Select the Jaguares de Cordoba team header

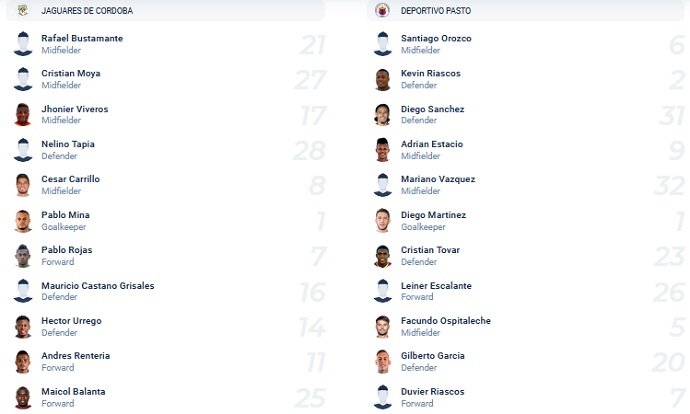166,10
